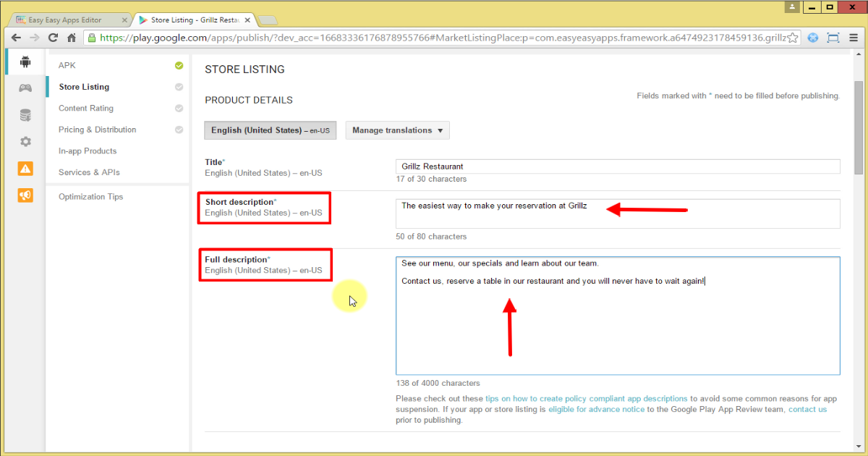Expand the Manage translations dropdown
Screen dimensions: 868x456
click(397, 130)
